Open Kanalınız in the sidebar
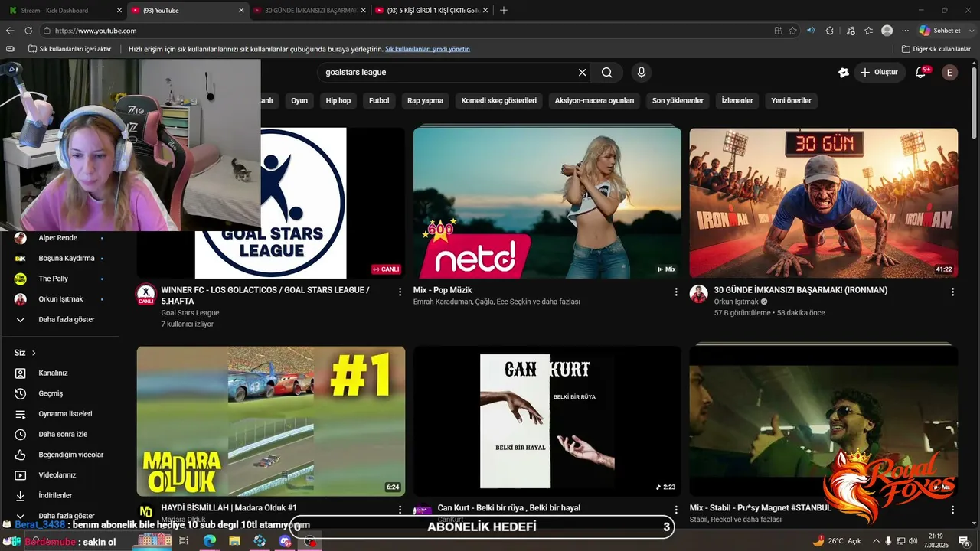 [53, 373]
